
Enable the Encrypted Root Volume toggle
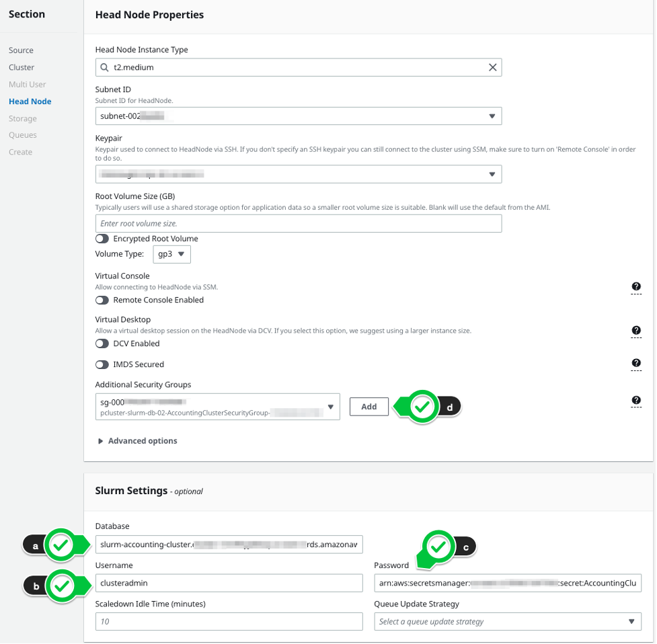(102, 238)
